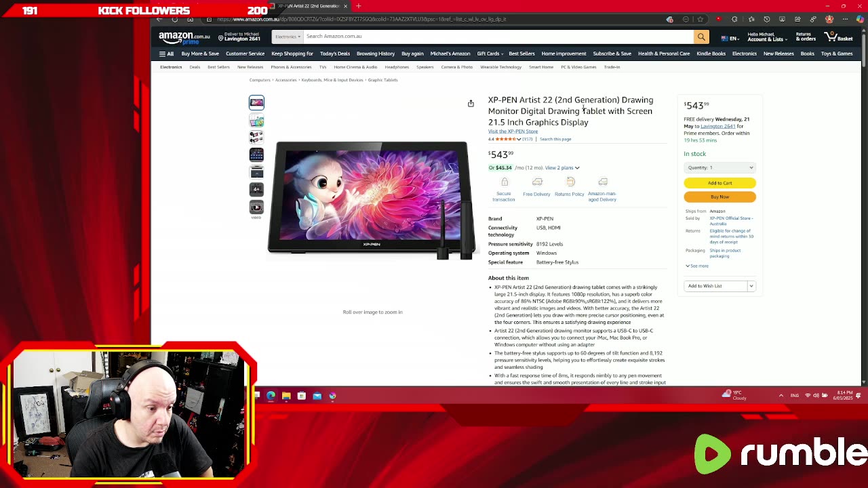The width and height of the screenshot is (868, 488).
Task: Select the fifth product thumbnail
Action: [x=256, y=172]
